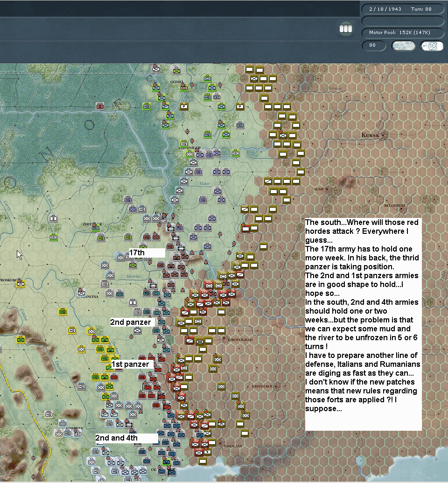The width and height of the screenshot is (448, 483).
Task: Click the 2nd panzer label
Action: pyautogui.click(x=132, y=322)
